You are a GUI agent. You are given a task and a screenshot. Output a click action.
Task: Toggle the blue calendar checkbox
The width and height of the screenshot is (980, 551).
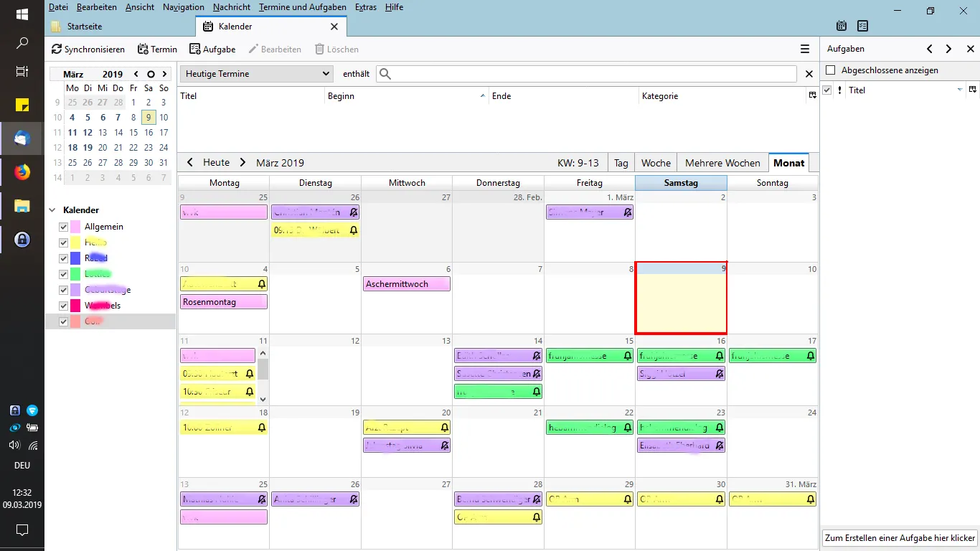63,258
